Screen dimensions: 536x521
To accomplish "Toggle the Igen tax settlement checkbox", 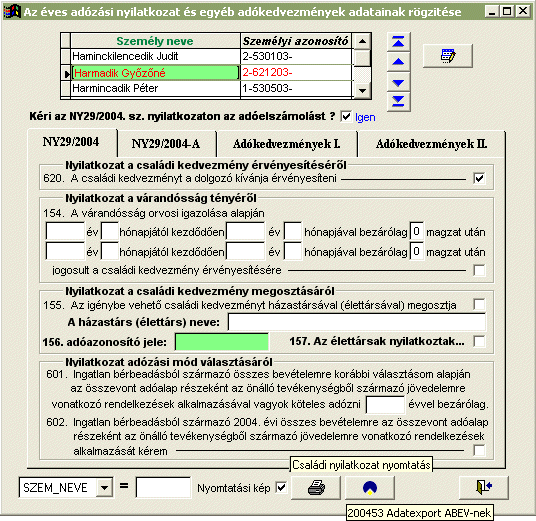I will (346, 117).
